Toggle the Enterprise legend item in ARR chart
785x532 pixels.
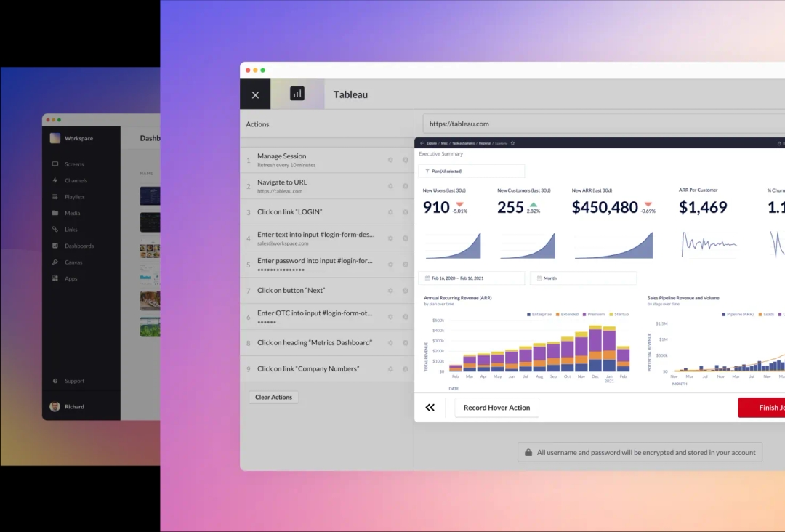pyautogui.click(x=539, y=314)
